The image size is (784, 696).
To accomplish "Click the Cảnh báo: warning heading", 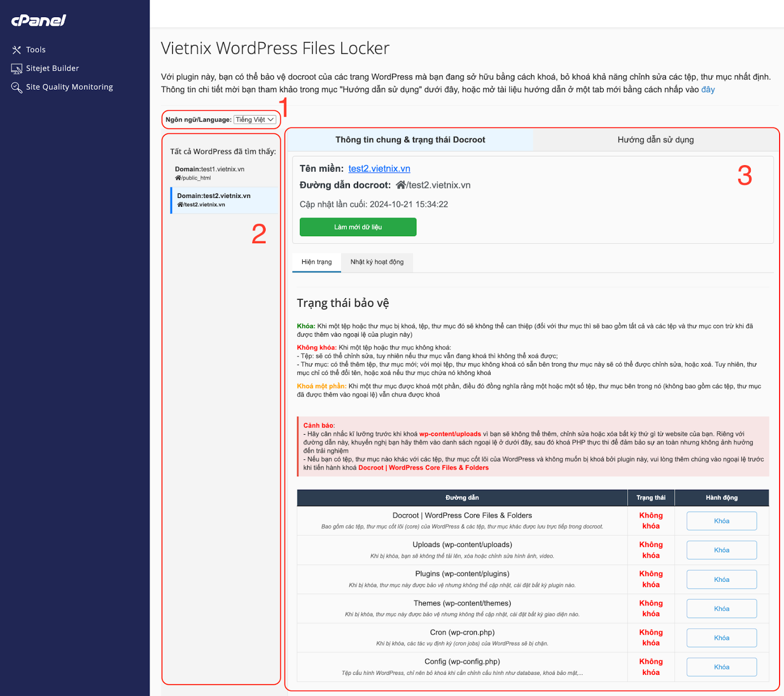I will click(x=319, y=425).
